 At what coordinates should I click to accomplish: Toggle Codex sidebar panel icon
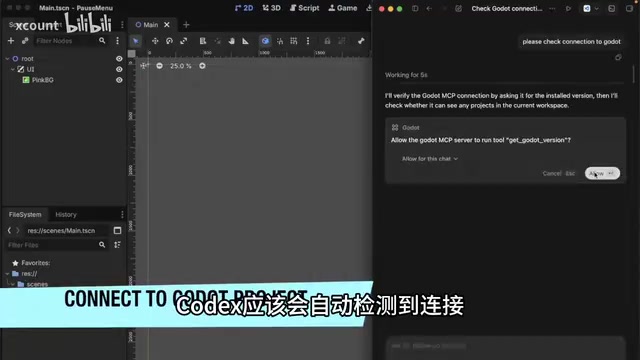pyautogui.click(x=415, y=9)
